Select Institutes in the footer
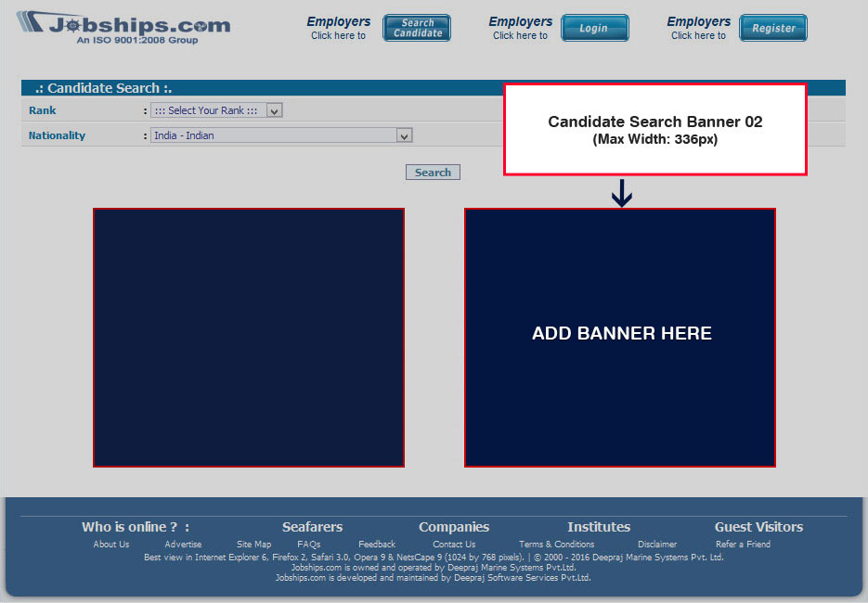 coord(599,527)
